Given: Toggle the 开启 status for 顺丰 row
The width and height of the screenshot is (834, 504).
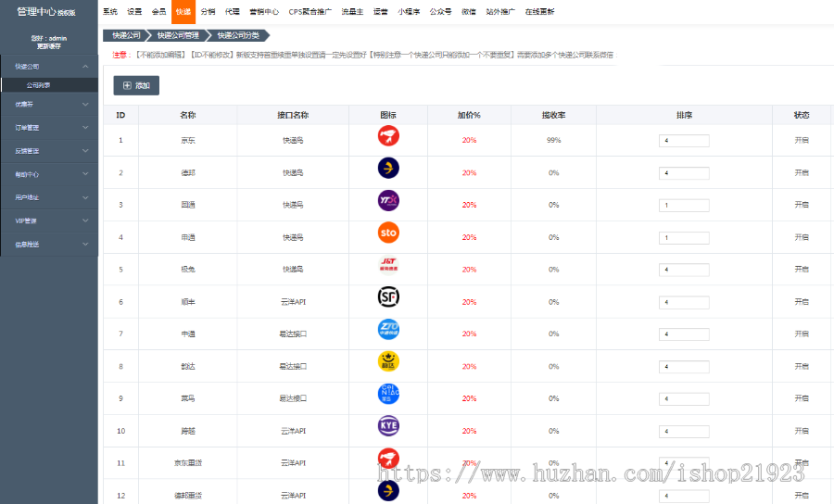Looking at the screenshot, I should 801,302.
